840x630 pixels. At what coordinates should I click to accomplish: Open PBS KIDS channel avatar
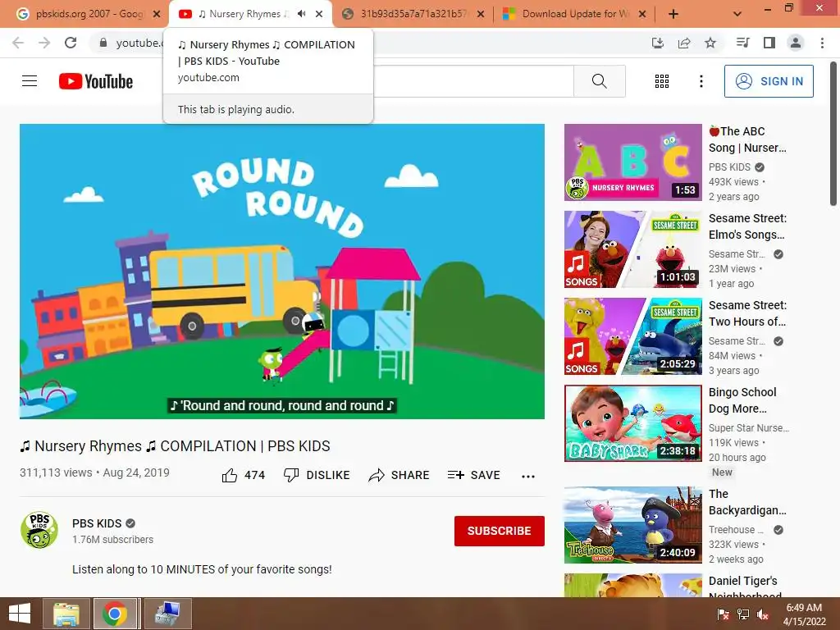tap(39, 530)
